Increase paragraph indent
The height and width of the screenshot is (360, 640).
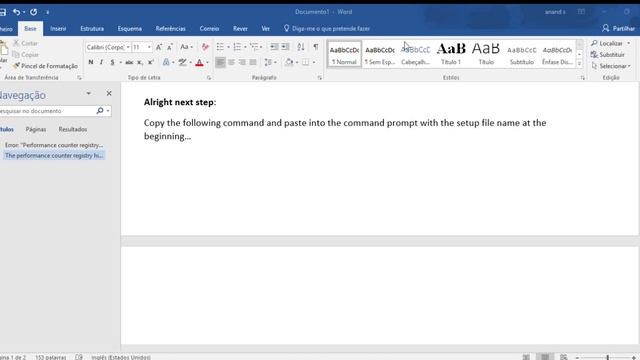pyautogui.click(x=285, y=47)
